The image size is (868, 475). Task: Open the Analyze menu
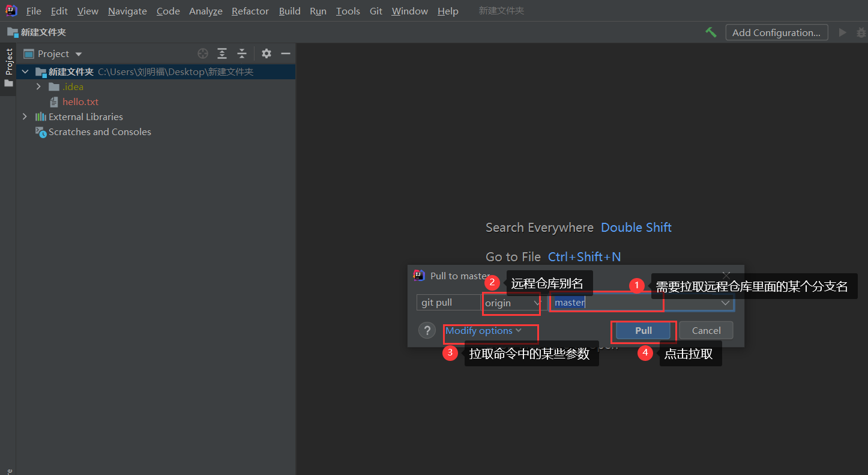206,11
